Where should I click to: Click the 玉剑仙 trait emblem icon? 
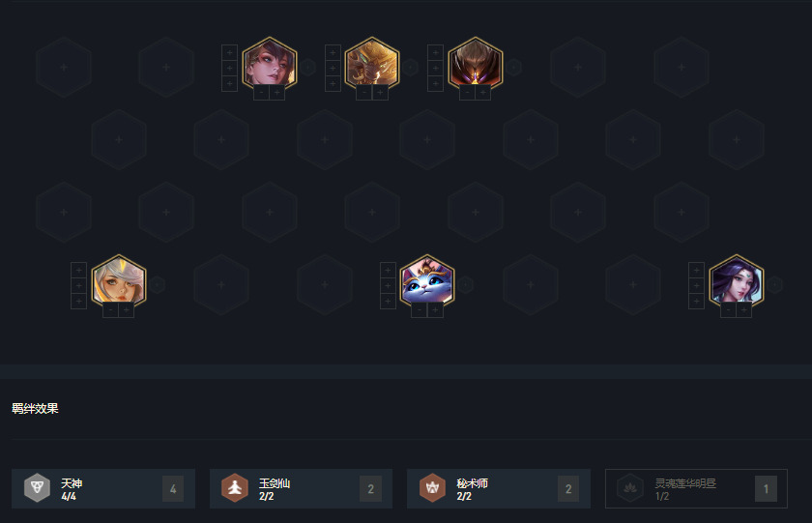coord(235,488)
